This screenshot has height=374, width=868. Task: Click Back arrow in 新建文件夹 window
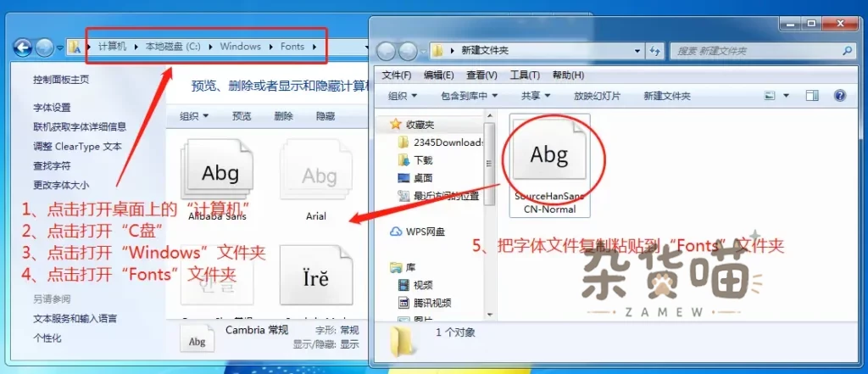[x=386, y=51]
